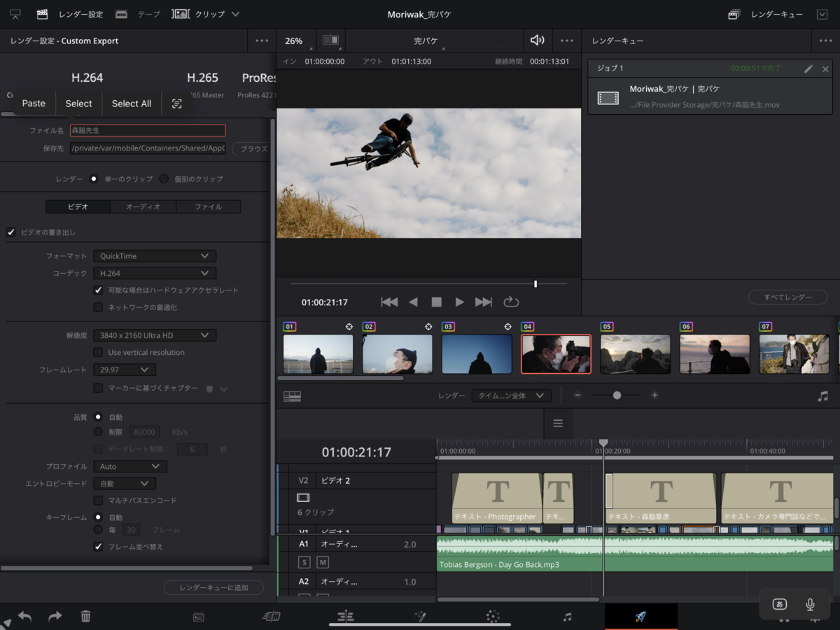Viewport: 840px width, 630px height.
Task: Toggle Export Video (ビデオの書き出し) checkbox
Action: (x=10, y=232)
